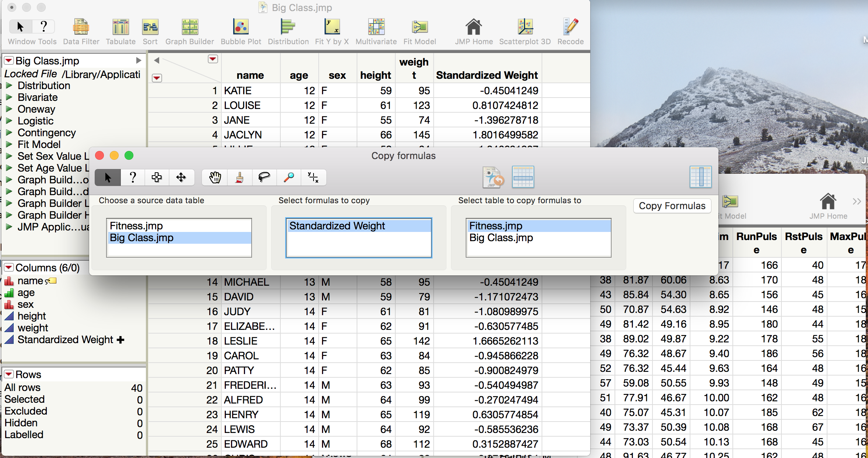The height and width of the screenshot is (458, 868).
Task: Select the magnifier zoom tool
Action: tap(288, 177)
